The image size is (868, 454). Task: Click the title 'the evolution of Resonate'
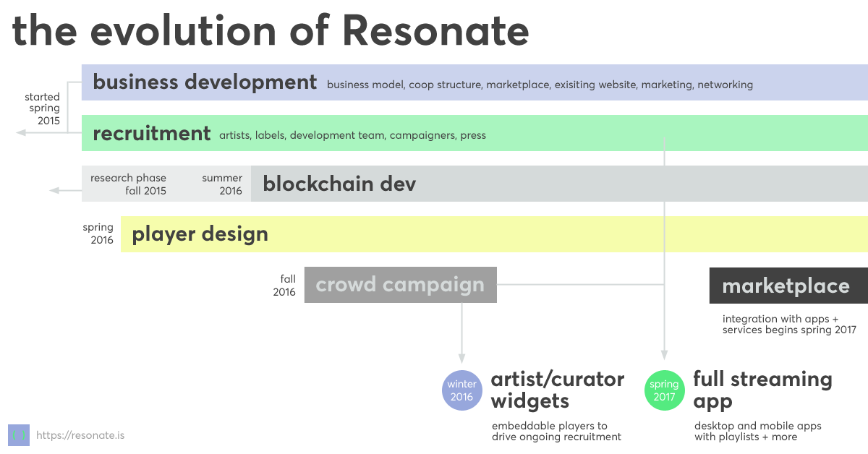pos(271,30)
